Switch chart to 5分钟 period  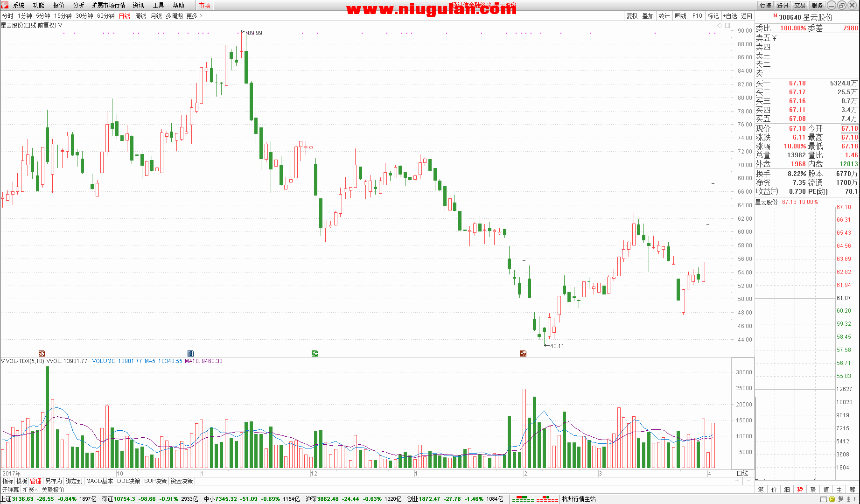(x=43, y=16)
